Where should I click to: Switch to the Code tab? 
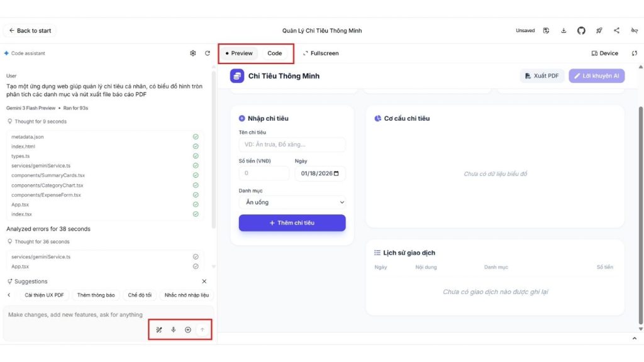[x=275, y=53]
